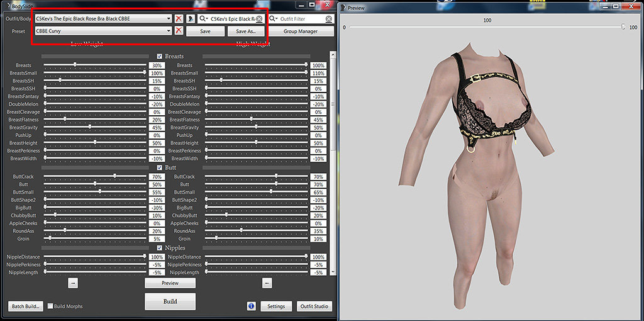Click the low-weight Breasts slider thumb
This screenshot has width=644, height=321.
[75, 65]
